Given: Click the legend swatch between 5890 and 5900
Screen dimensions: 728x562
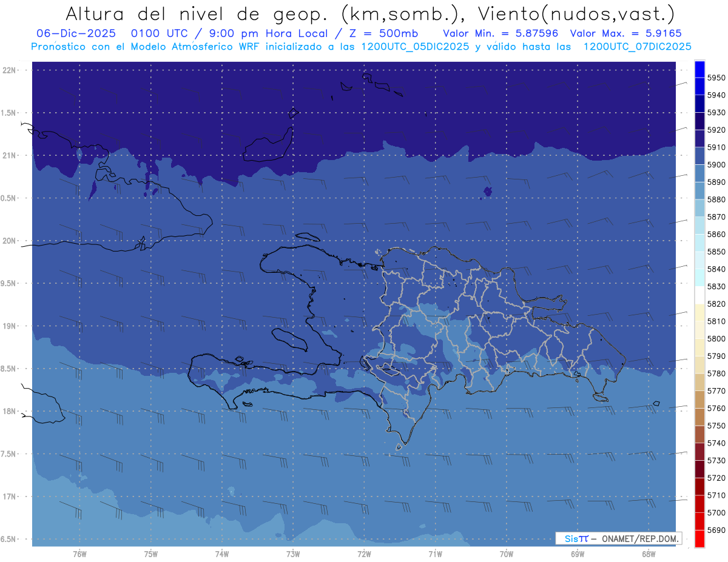Looking at the screenshot, I should point(699,173).
